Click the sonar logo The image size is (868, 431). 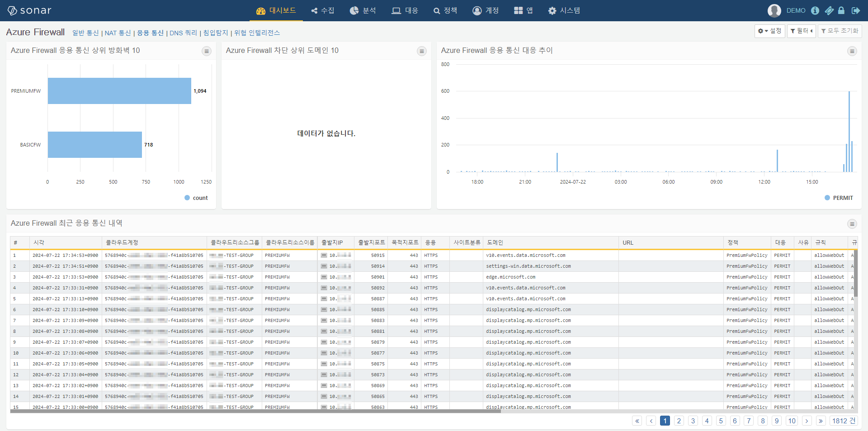click(29, 10)
